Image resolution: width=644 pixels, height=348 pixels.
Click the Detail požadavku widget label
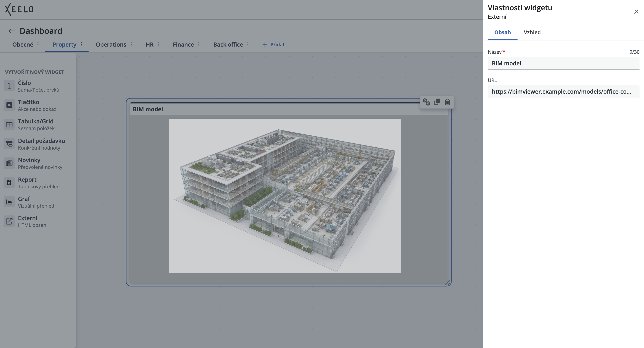(41, 141)
